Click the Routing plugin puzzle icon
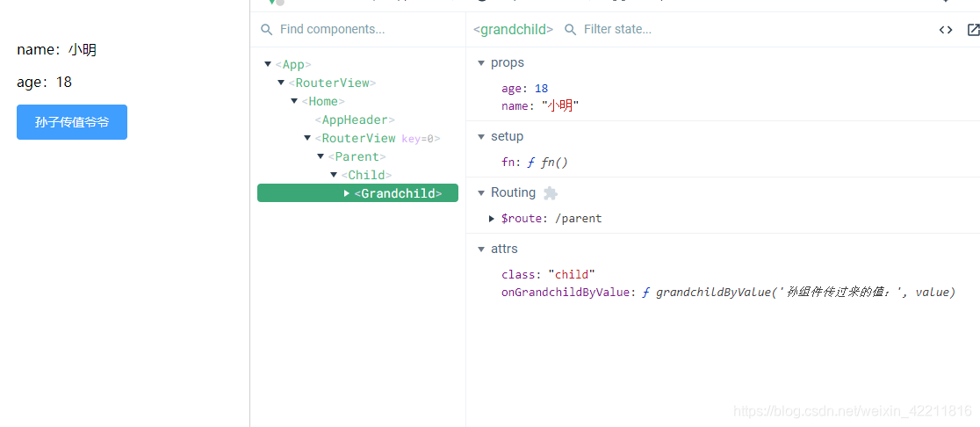This screenshot has height=427, width=980. coord(550,193)
